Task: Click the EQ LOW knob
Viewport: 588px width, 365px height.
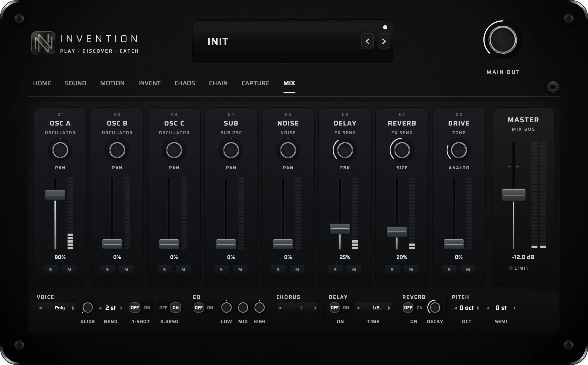Action: (226, 307)
